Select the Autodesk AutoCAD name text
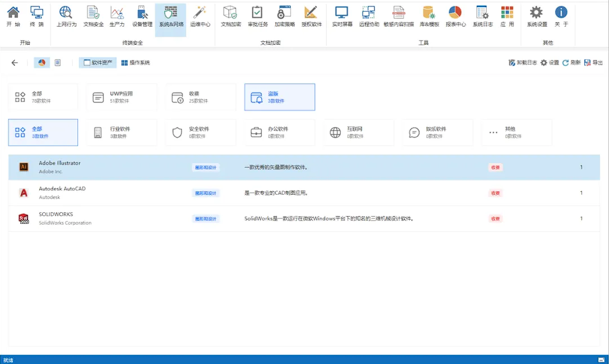 [x=62, y=189]
